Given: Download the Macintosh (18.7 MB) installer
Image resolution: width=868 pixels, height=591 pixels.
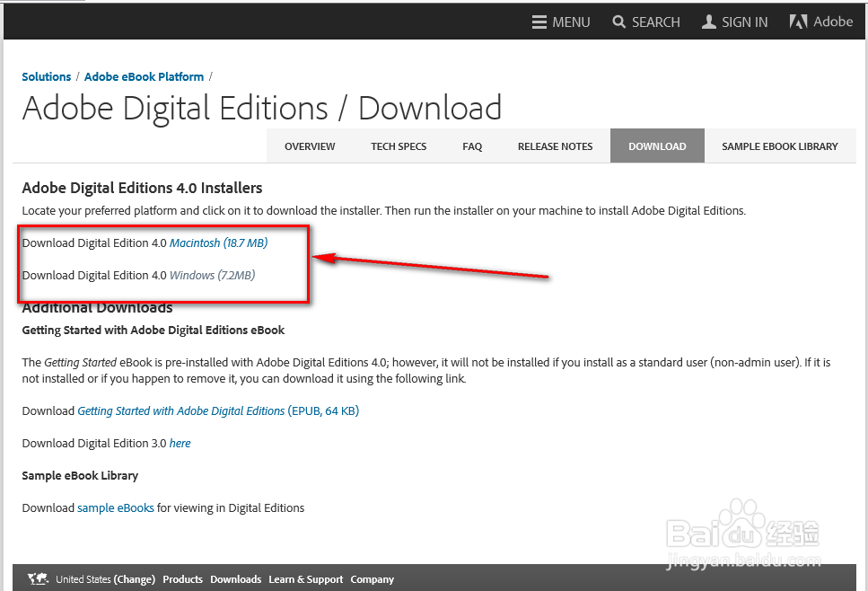Looking at the screenshot, I should pyautogui.click(x=219, y=243).
